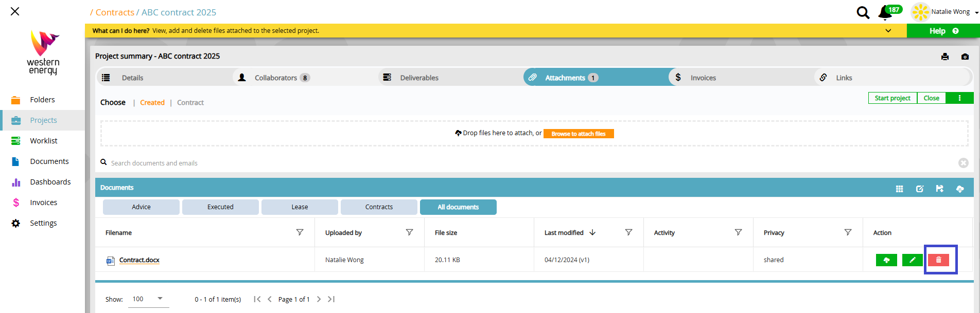Filter documents by Lease category
Viewport: 980px width, 313px height.
[x=300, y=207]
